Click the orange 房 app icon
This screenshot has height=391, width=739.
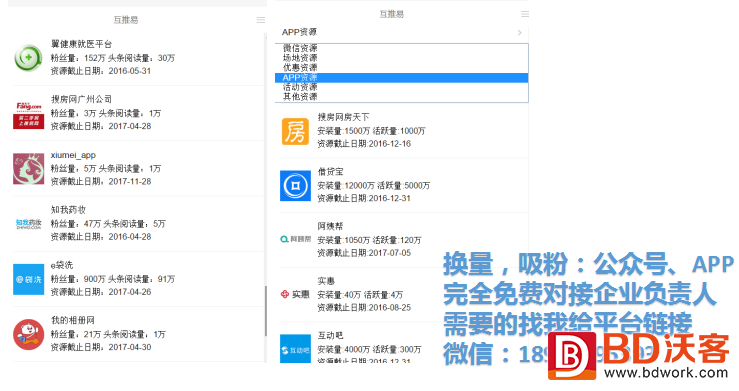296,131
